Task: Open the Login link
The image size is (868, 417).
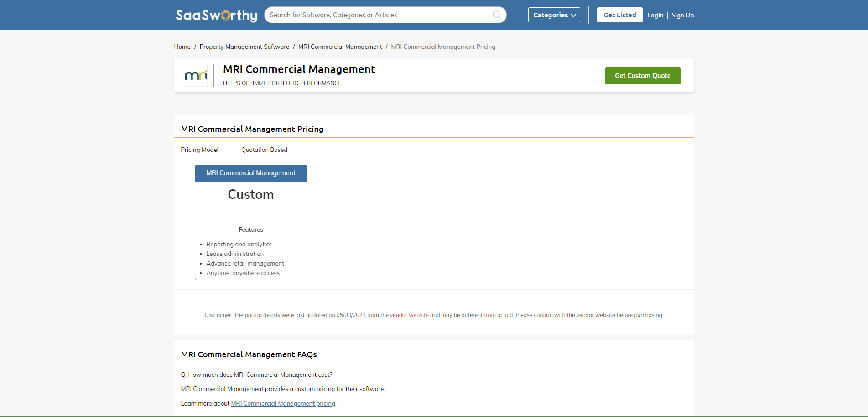Action: click(655, 15)
